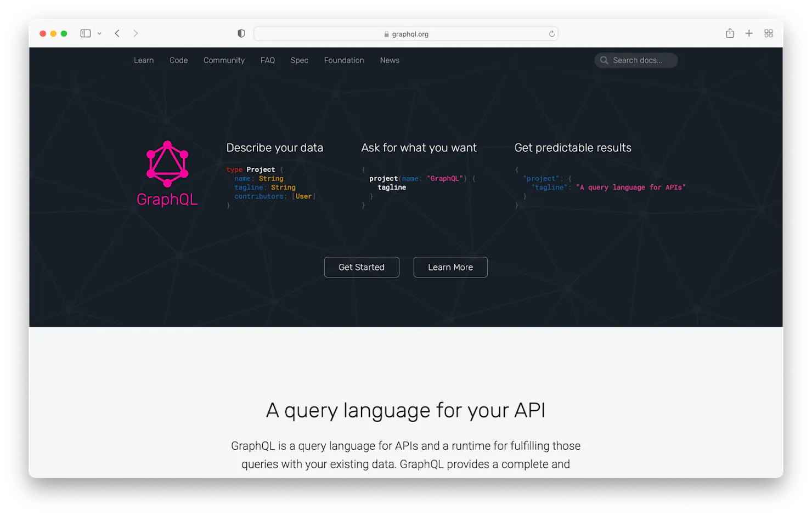812x516 pixels.
Task: Go forward with the forward arrow
Action: coord(136,33)
